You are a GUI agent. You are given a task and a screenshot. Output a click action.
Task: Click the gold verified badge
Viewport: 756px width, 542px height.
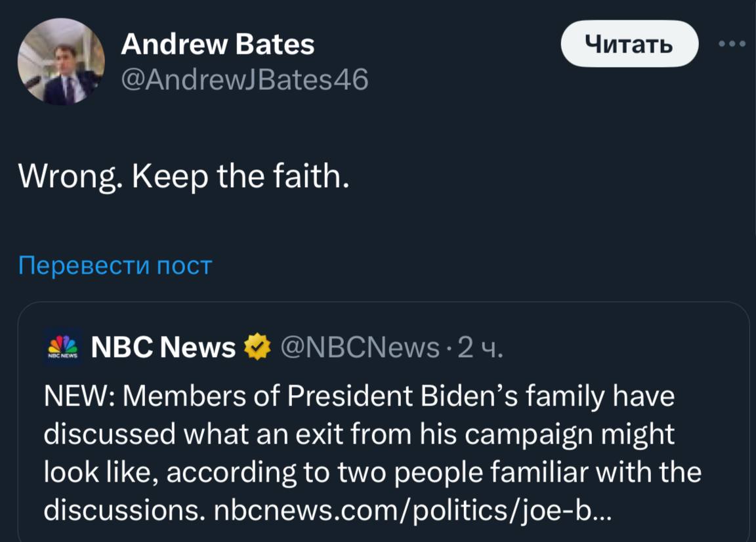point(258,347)
